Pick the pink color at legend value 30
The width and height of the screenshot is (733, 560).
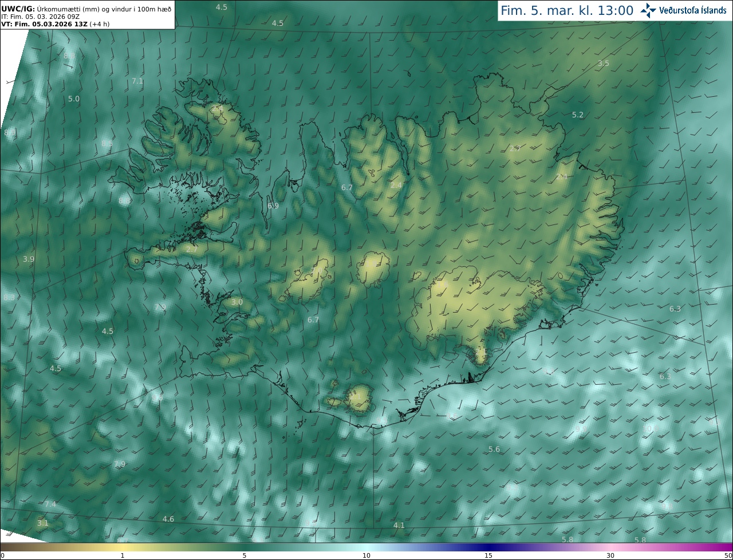coord(610,547)
